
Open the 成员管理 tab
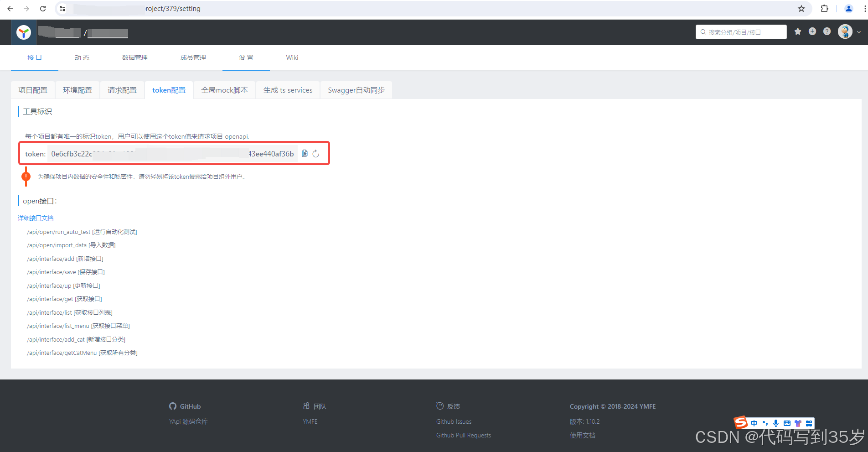tap(193, 57)
